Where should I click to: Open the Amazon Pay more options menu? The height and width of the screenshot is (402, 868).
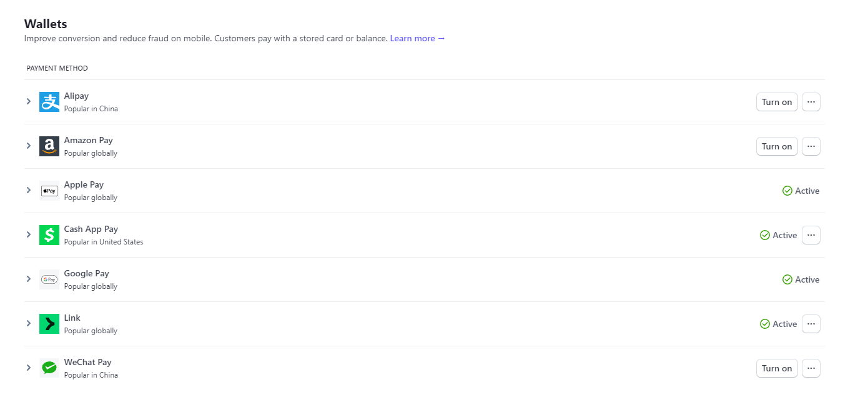point(811,146)
